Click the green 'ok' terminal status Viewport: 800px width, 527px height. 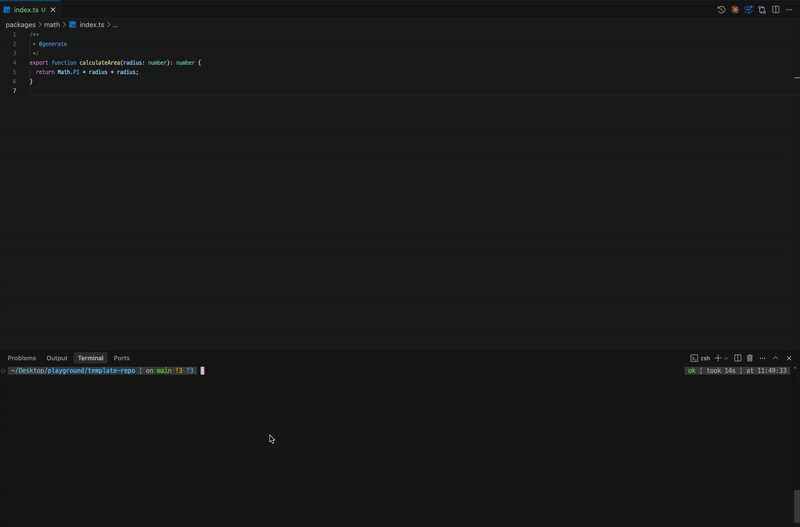691,371
